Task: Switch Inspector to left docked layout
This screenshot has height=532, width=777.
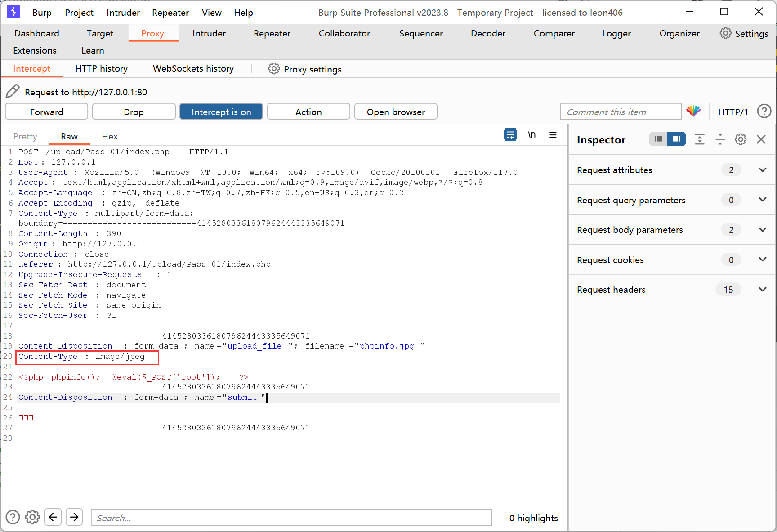Action: pyautogui.click(x=658, y=139)
